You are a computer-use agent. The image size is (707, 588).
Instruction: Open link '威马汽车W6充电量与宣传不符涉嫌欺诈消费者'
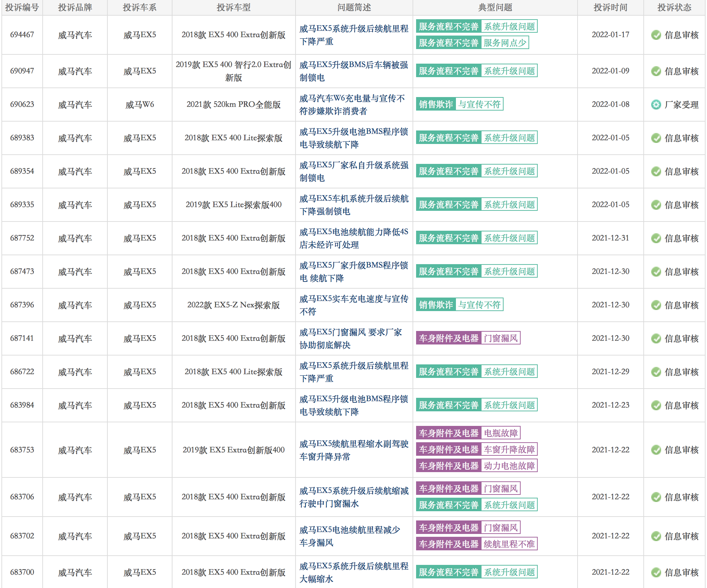tap(352, 105)
